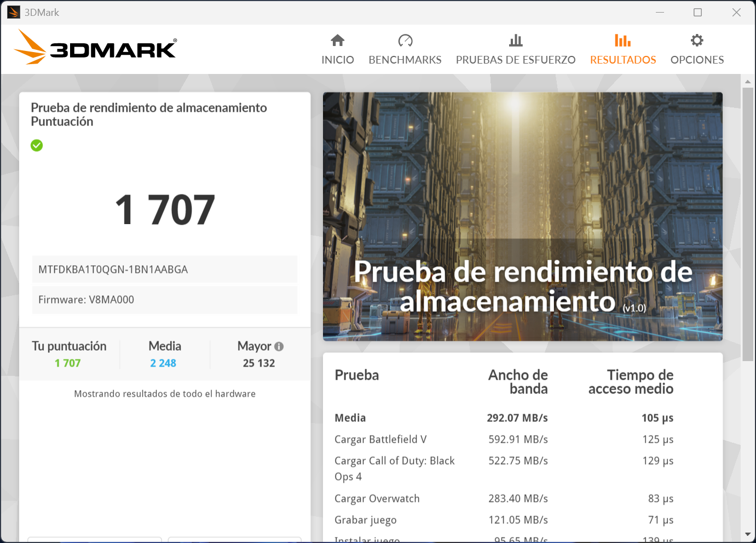Click the 129 µs access time value

point(658,461)
